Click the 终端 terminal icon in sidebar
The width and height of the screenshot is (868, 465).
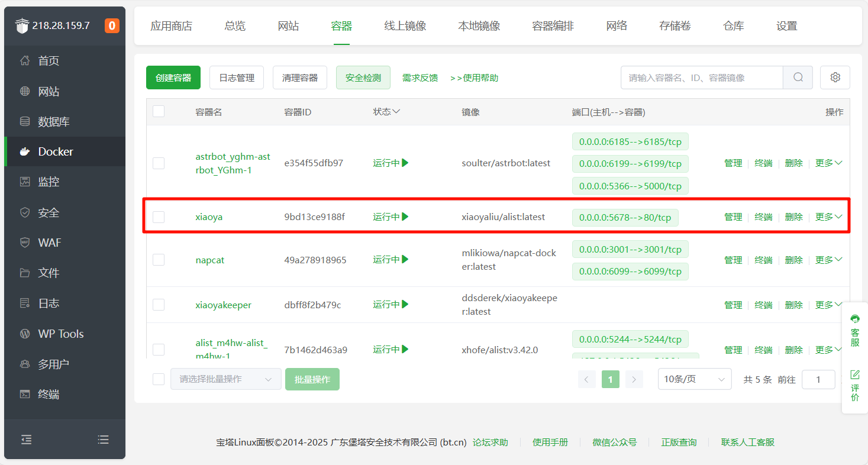(x=25, y=394)
